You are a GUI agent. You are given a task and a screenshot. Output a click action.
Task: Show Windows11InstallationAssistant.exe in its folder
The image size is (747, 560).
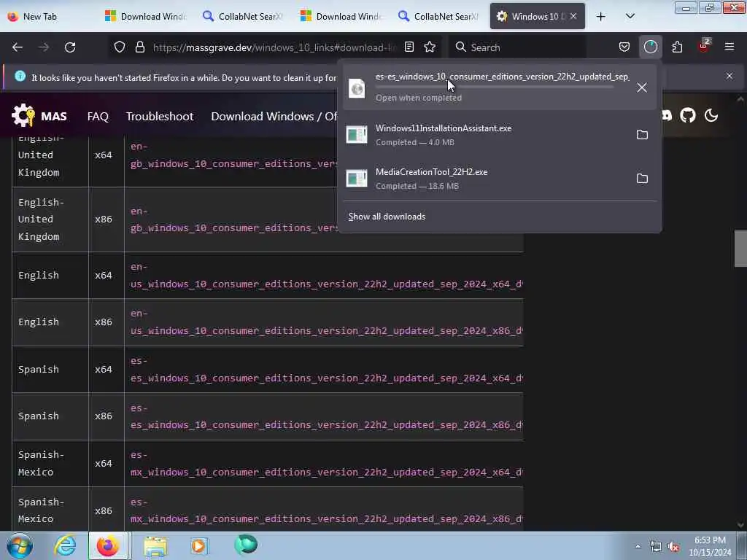[x=642, y=135]
